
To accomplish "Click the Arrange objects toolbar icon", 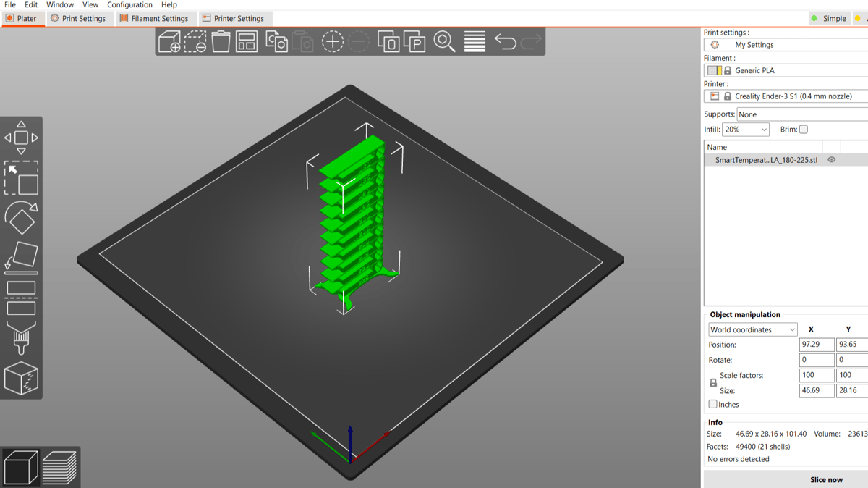I will [x=247, y=42].
